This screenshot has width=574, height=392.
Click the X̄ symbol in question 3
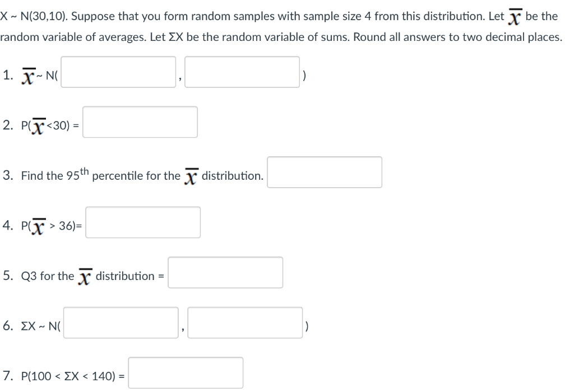tap(190, 174)
